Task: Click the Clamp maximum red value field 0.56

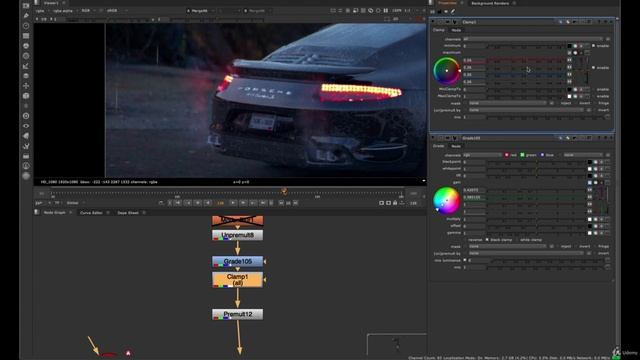Action: [x=474, y=60]
